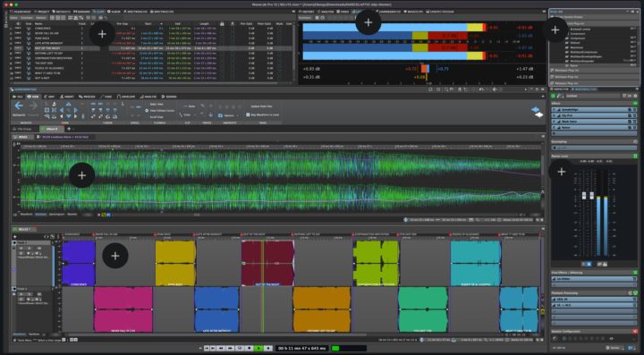Image resolution: width=644 pixels, height=355 pixels.
Task: Click the trash icon on the Raiser effect row
Action: coord(634,128)
